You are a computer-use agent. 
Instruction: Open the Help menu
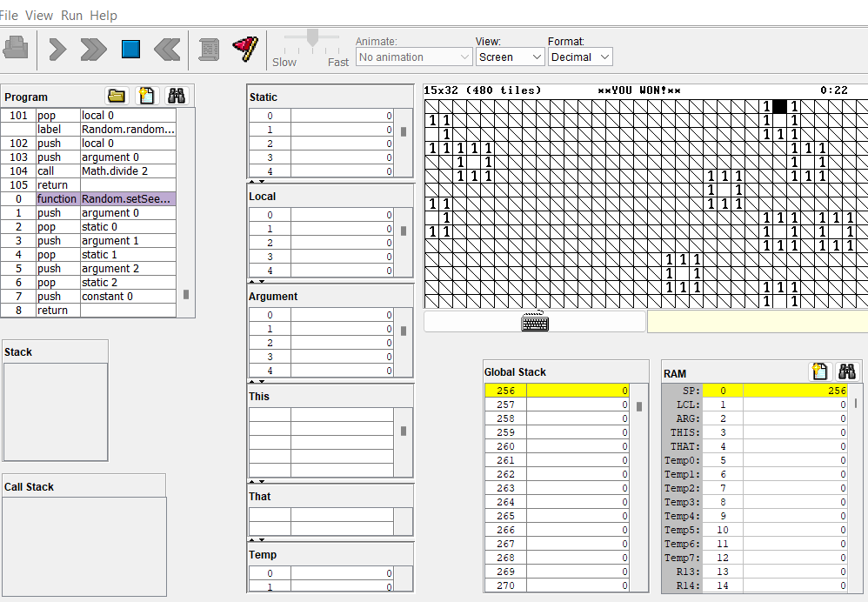click(x=103, y=16)
